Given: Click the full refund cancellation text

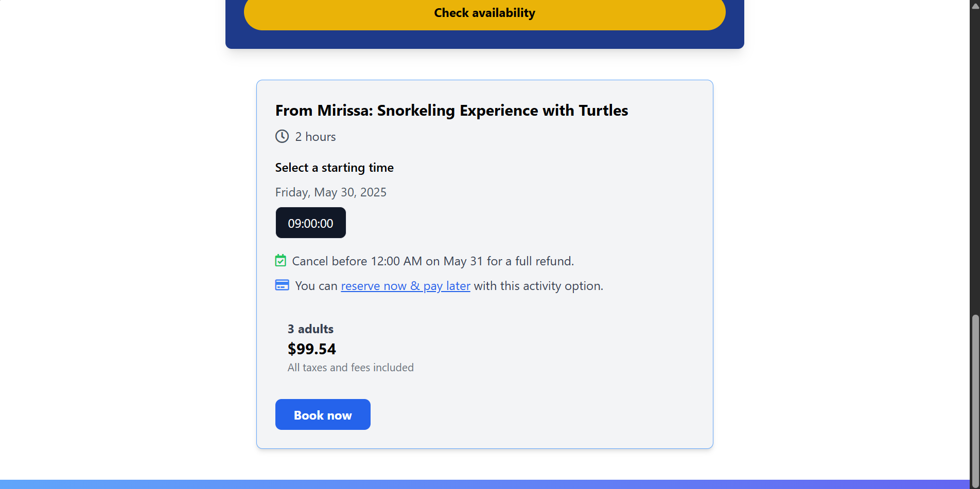Looking at the screenshot, I should [432, 261].
